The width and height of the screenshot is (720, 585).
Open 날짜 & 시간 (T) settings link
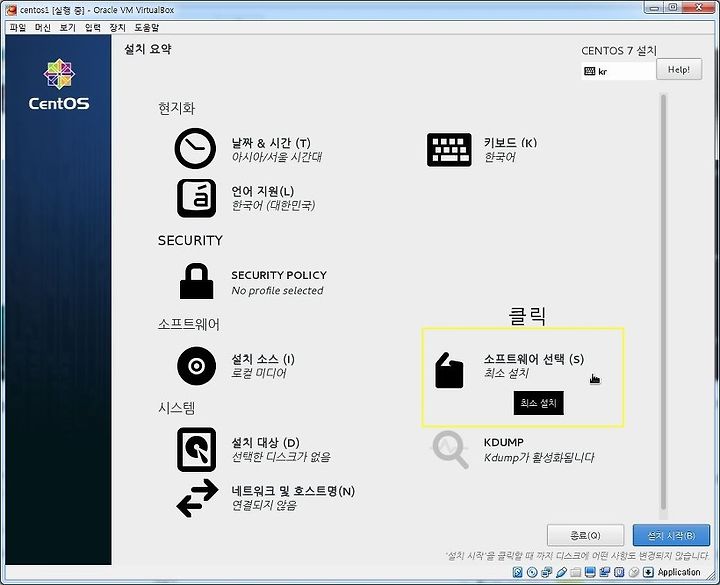pyautogui.click(x=271, y=143)
